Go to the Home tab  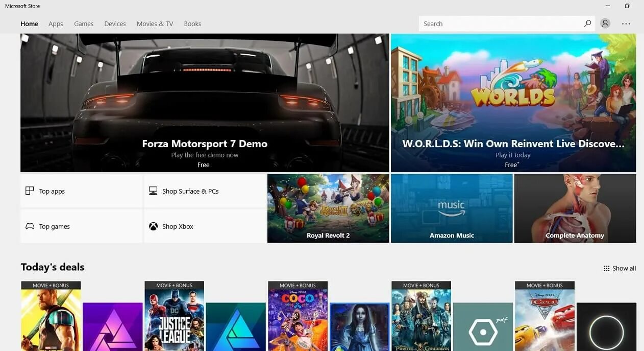29,24
